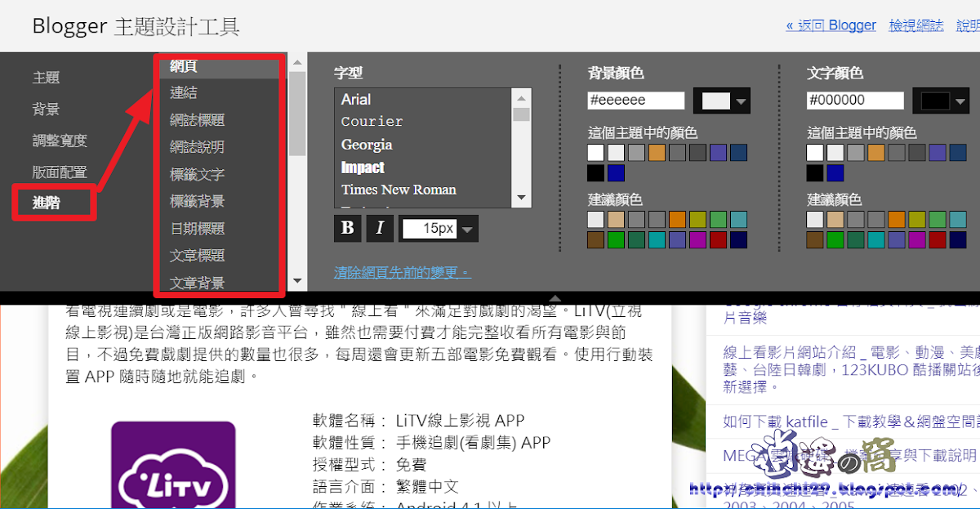Viewport: 980px width, 509px height.
Task: Pick the brown suggested swatch under 背景顏色
Action: coord(595,239)
